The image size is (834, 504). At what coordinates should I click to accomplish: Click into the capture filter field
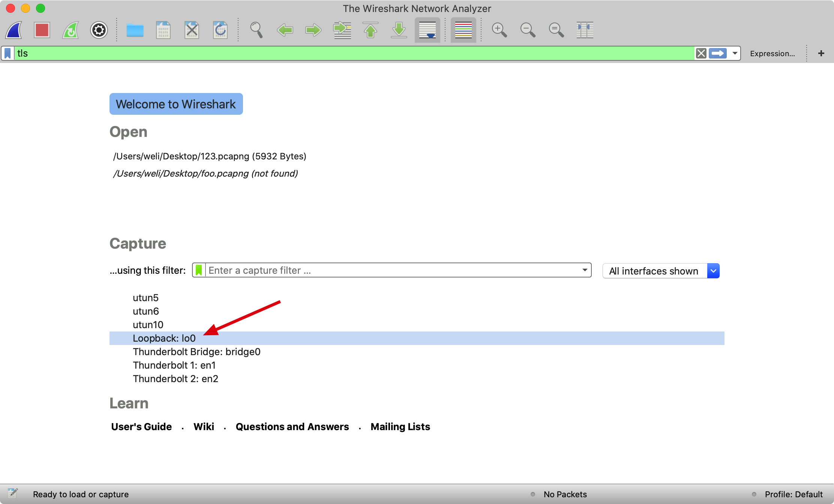point(390,270)
